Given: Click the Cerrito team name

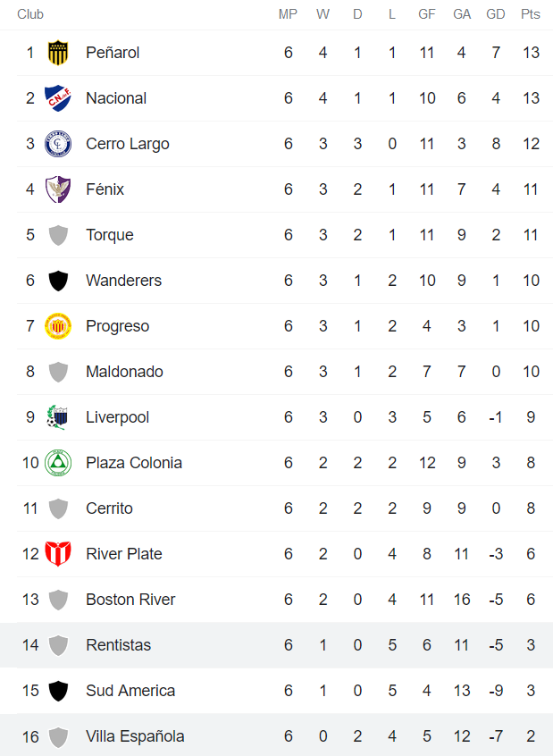Looking at the screenshot, I should 109,508.
